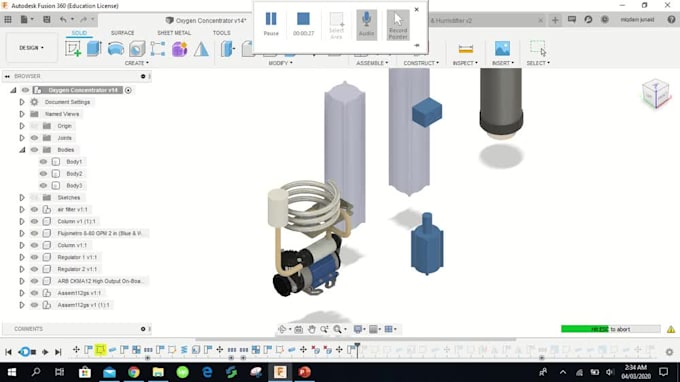Stop the screen recording
The image size is (680, 382).
coord(303,23)
